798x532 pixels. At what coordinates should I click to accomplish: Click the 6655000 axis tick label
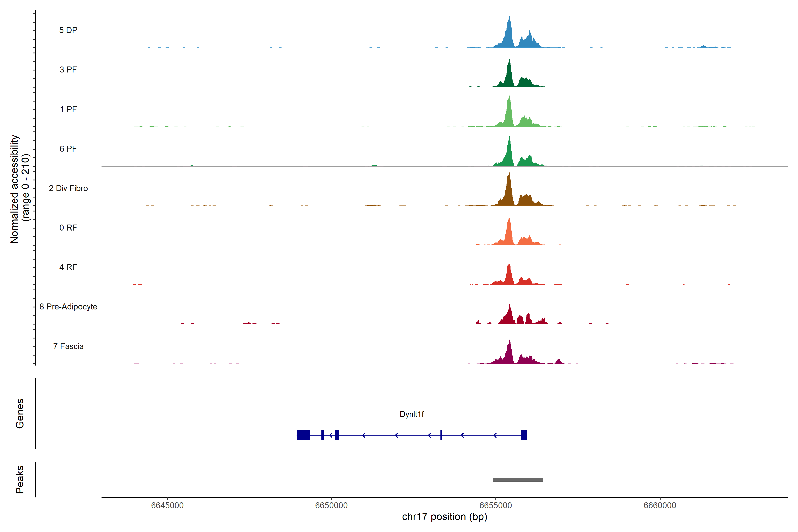(x=496, y=506)
